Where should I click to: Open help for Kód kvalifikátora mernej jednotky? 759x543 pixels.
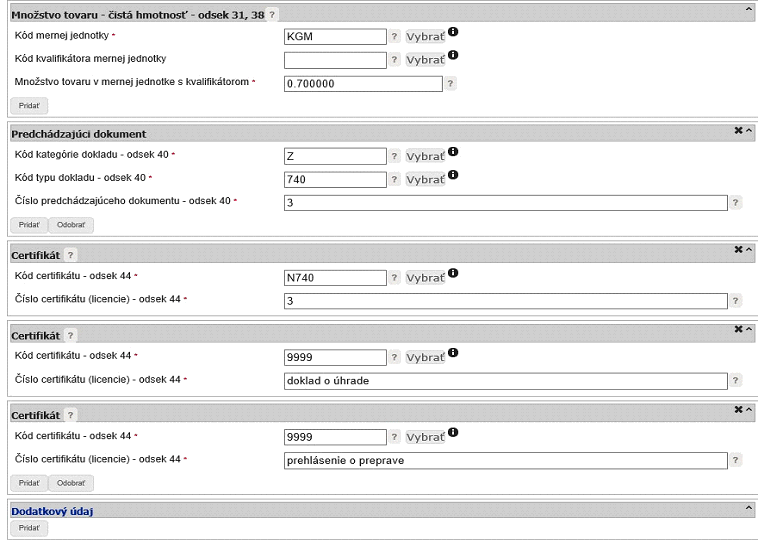(395, 60)
